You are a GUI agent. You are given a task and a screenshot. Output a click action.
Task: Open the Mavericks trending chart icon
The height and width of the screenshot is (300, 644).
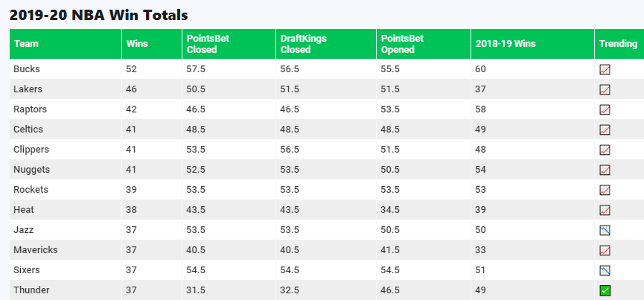point(605,250)
